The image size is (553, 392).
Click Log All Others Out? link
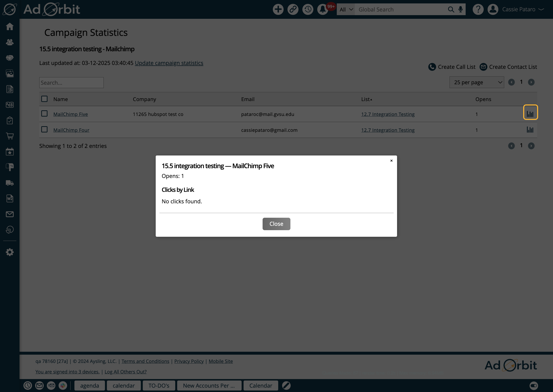point(126,372)
